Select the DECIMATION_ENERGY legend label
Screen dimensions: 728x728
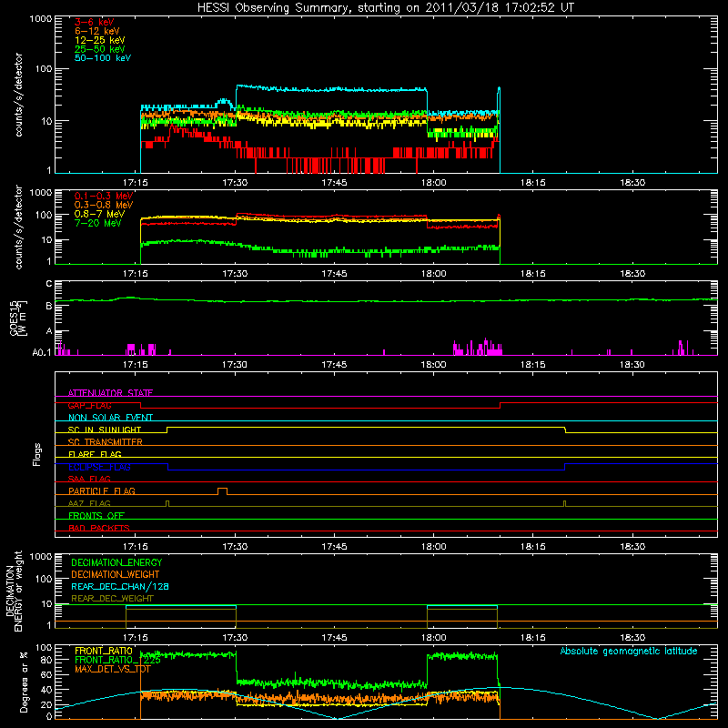[116, 562]
